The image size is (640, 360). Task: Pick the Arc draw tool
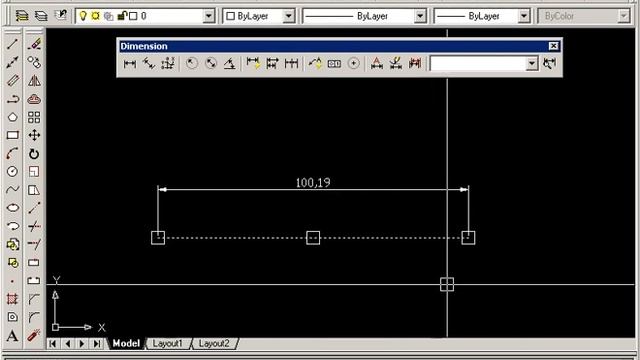pos(13,153)
